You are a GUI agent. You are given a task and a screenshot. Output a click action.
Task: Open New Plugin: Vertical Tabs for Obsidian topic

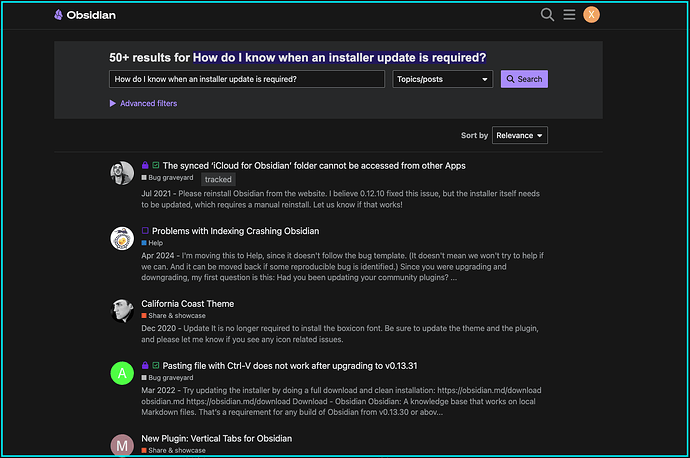tap(217, 439)
